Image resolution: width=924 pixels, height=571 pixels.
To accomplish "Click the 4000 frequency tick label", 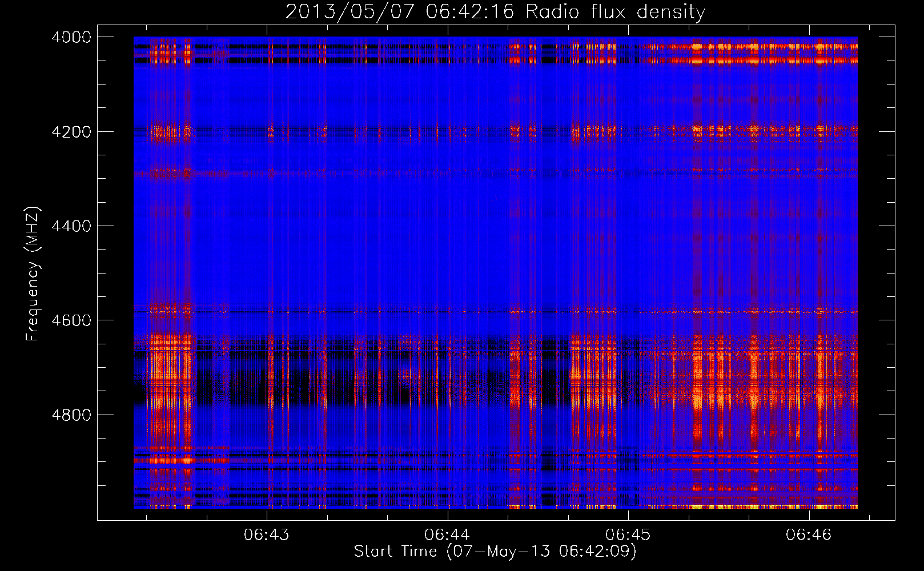I will pyautogui.click(x=71, y=37).
